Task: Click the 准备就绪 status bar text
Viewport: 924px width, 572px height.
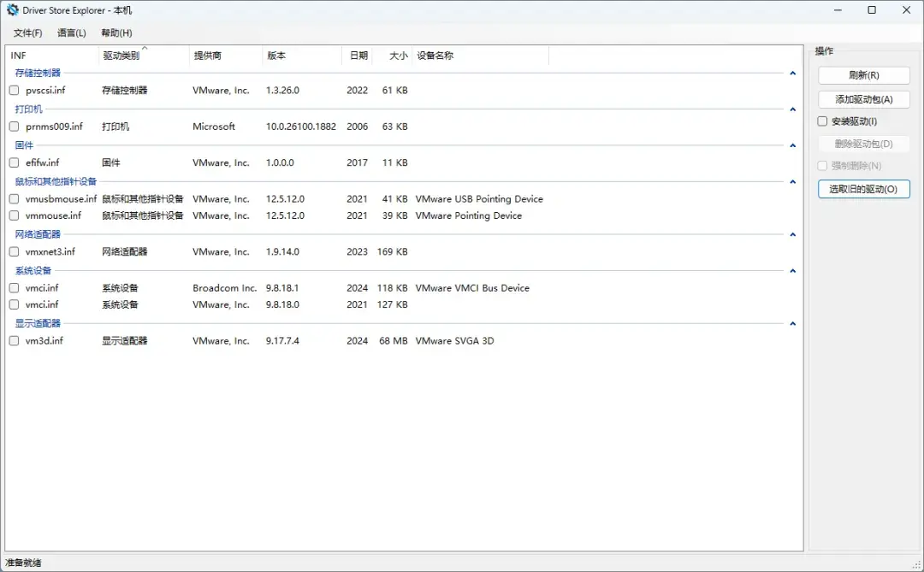Action: [x=24, y=563]
